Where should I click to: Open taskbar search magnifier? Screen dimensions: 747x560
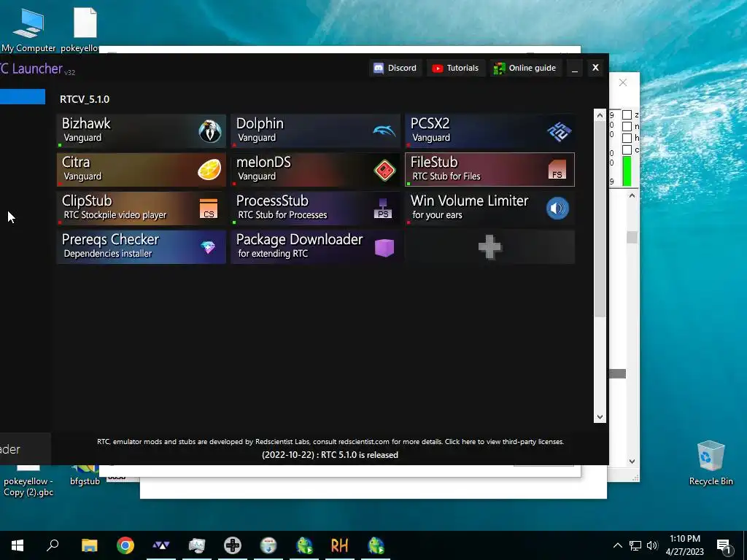tap(53, 545)
